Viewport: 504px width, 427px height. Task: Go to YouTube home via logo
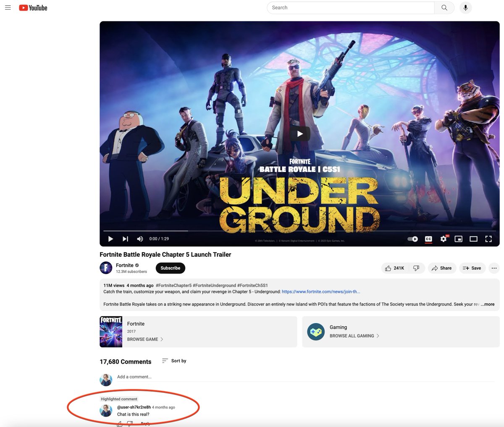(x=33, y=8)
